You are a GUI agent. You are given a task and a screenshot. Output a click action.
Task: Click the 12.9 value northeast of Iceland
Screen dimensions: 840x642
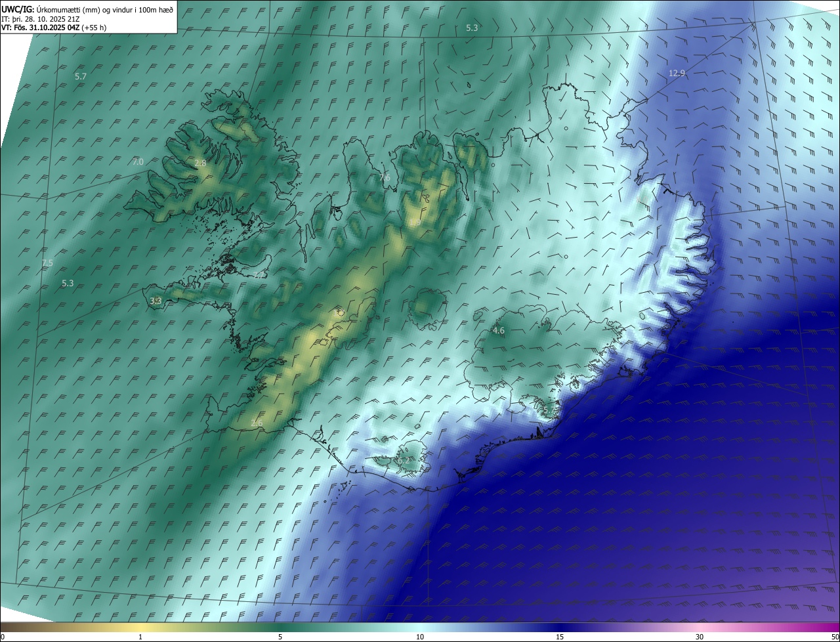(x=677, y=74)
